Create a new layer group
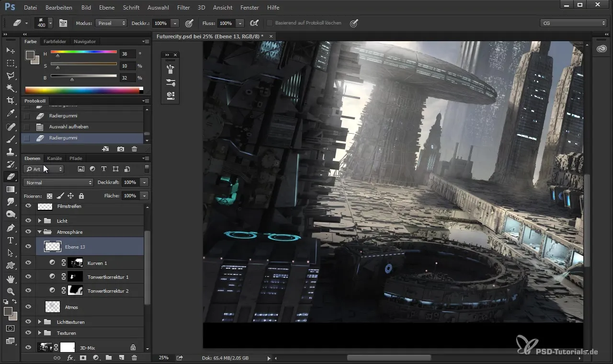 pos(109,358)
